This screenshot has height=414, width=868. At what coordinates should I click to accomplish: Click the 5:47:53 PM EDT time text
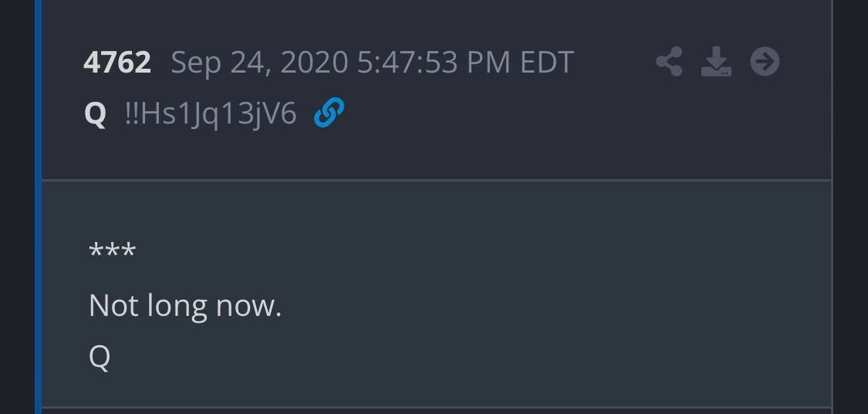(465, 62)
